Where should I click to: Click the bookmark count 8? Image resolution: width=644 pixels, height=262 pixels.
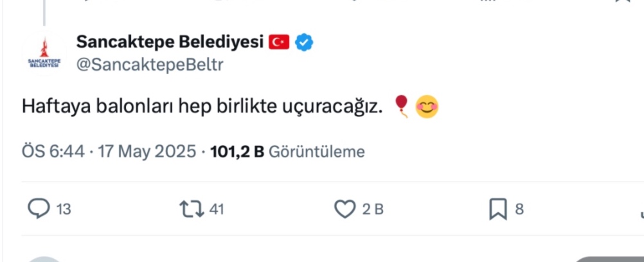tap(519, 209)
